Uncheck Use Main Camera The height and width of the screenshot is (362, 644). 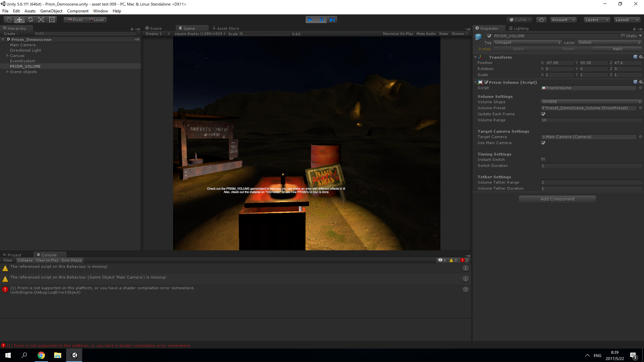tap(543, 143)
